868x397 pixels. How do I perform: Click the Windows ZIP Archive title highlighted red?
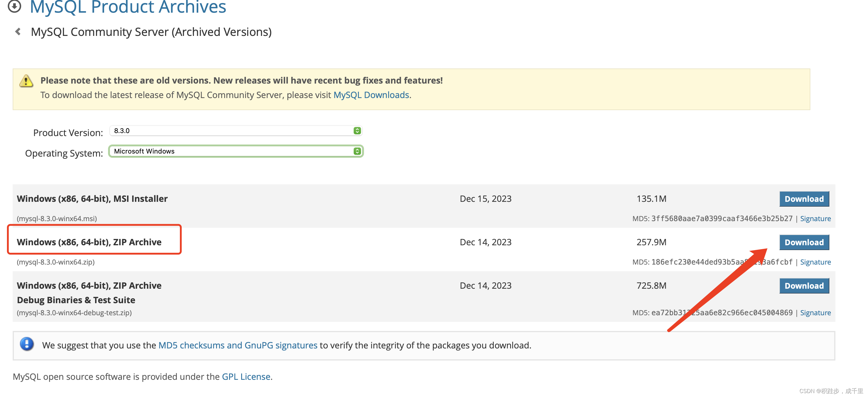point(89,242)
